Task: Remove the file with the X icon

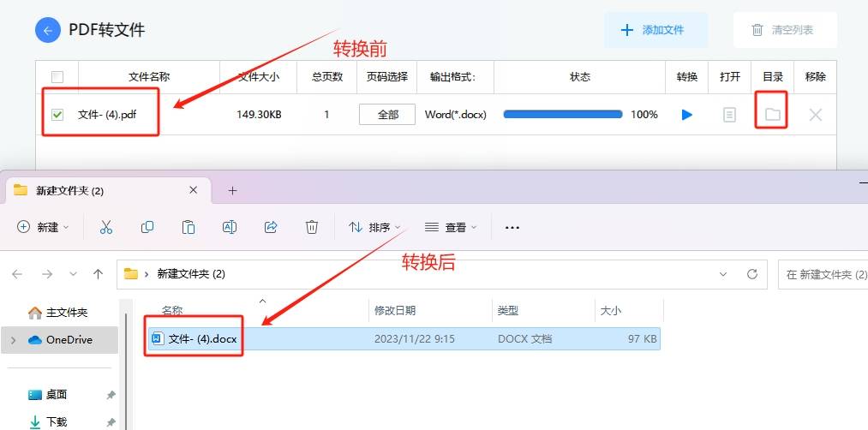Action: pyautogui.click(x=816, y=115)
